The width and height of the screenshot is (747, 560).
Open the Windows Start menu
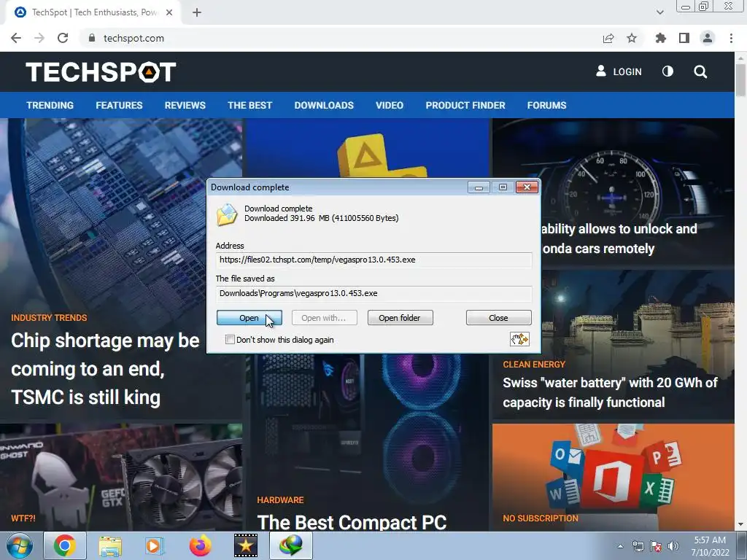[x=19, y=545]
